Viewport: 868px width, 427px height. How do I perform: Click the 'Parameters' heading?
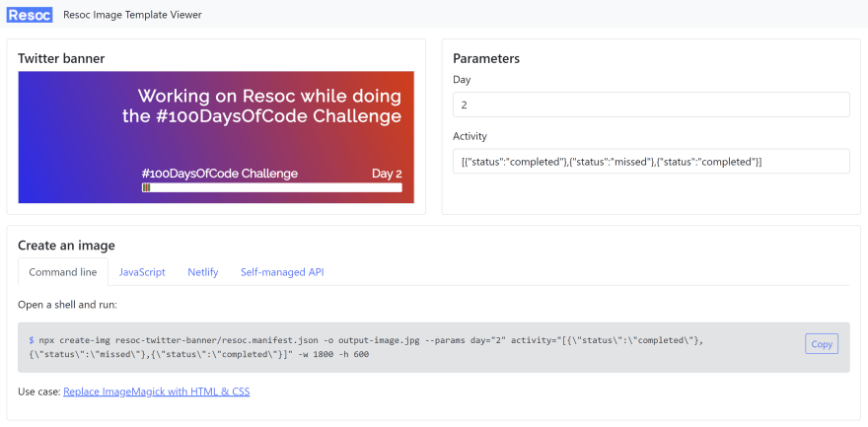coord(486,58)
